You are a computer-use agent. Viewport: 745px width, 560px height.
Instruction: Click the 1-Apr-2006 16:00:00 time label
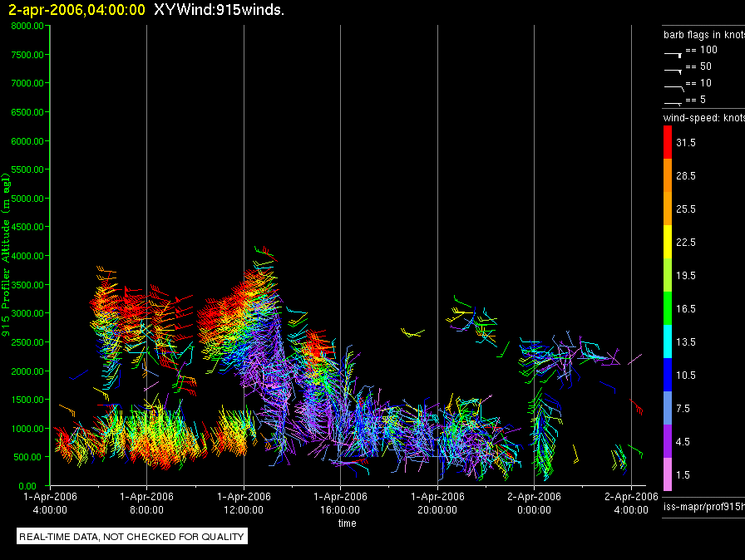(340, 503)
